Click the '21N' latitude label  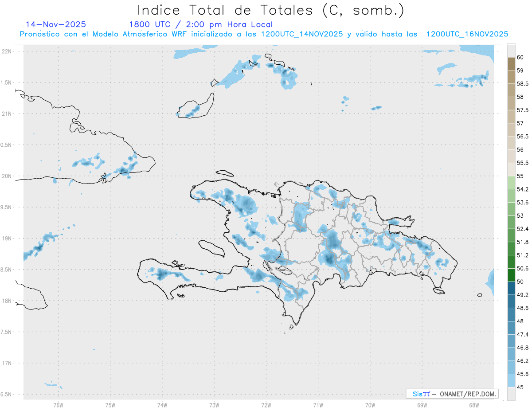(7, 114)
